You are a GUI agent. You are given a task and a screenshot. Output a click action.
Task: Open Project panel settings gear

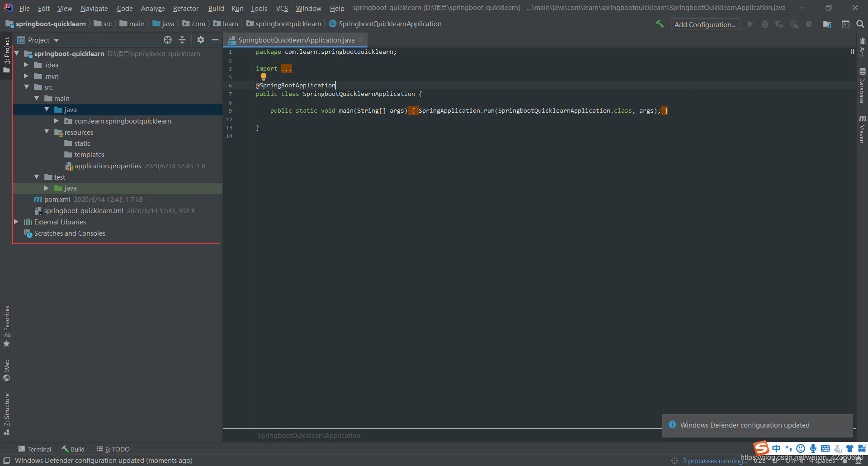pyautogui.click(x=201, y=40)
